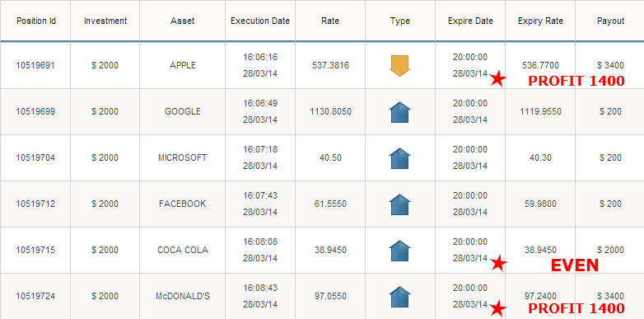Viewport: 644px width, 319px height.
Task: Click the Expiry Rate column header
Action: click(540, 21)
